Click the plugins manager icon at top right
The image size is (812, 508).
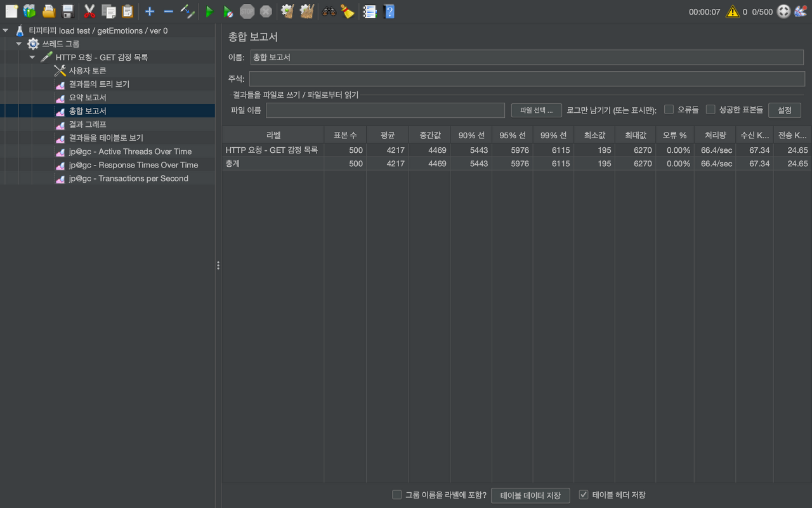click(801, 11)
